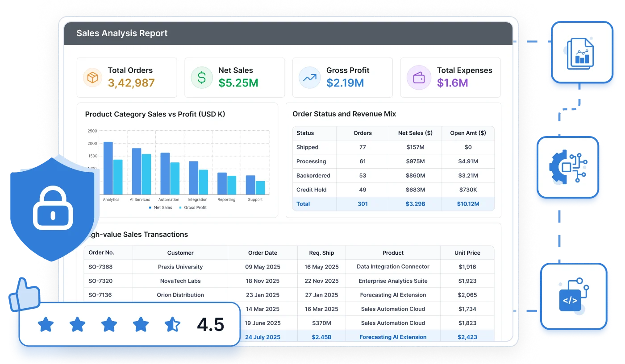The height and width of the screenshot is (364, 625).
Task: Sort by Unit Price column header
Action: pyautogui.click(x=467, y=252)
